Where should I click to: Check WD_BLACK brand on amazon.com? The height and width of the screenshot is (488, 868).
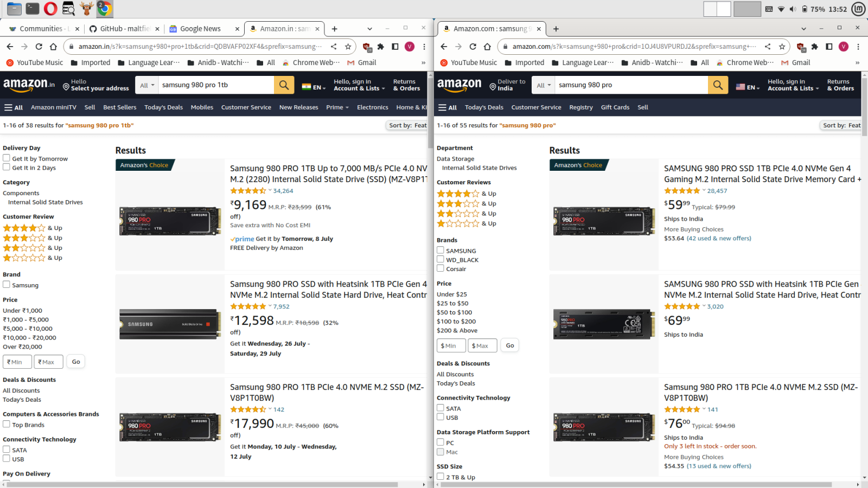point(441,260)
